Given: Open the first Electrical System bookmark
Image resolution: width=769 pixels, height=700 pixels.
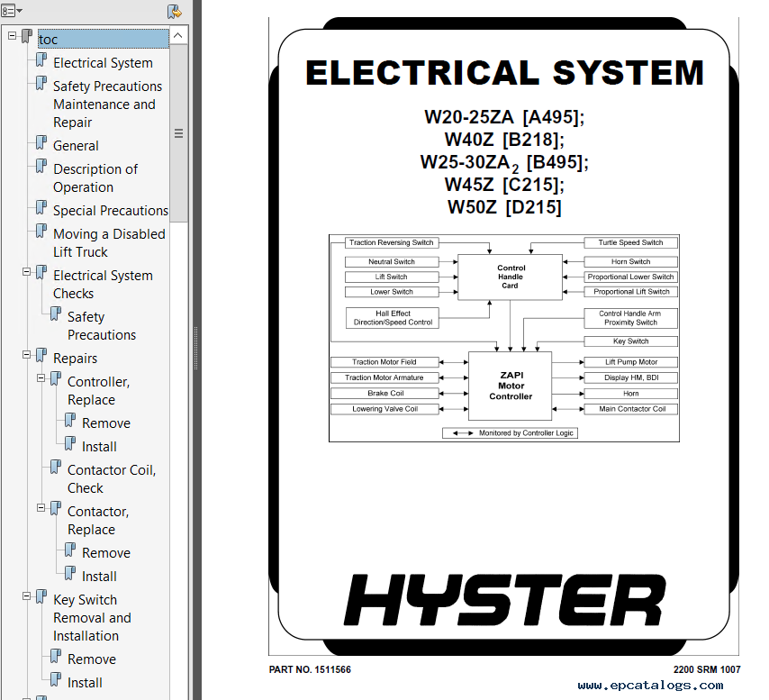Looking at the screenshot, I should click(103, 63).
